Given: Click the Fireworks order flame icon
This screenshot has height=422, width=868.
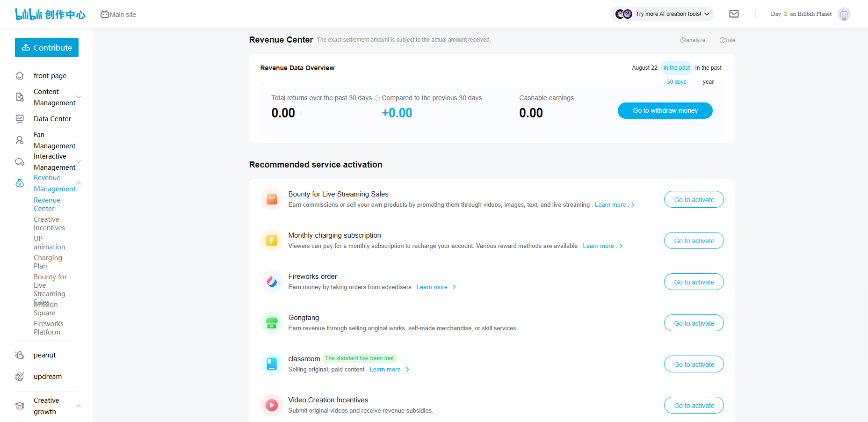Looking at the screenshot, I should pos(272,282).
